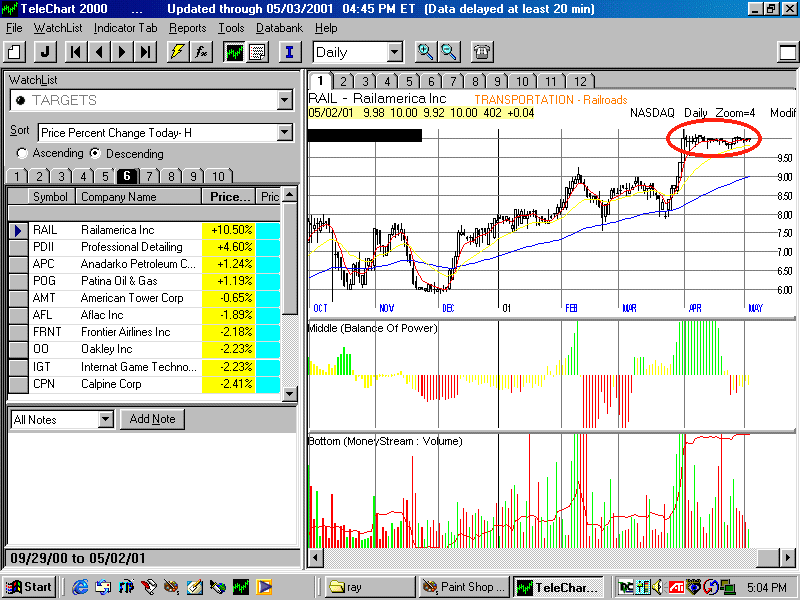Switch to the ray folder taskbar button
The image size is (800, 600).
[x=370, y=587]
